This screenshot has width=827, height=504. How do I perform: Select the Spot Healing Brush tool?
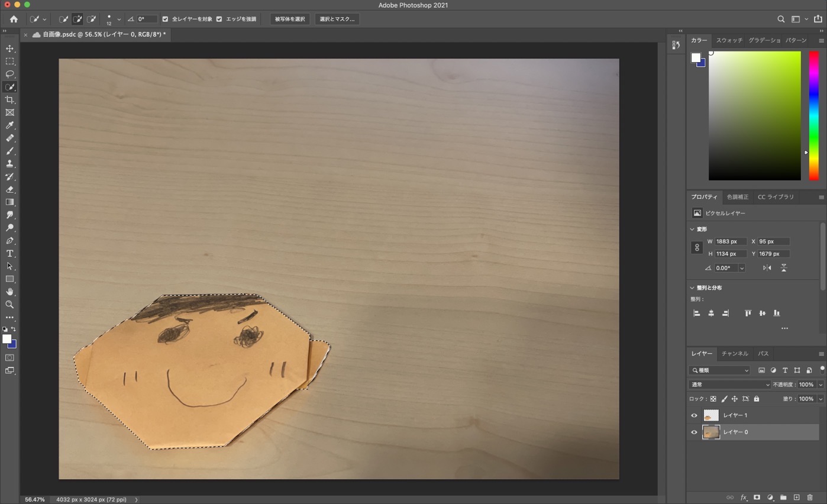point(9,138)
